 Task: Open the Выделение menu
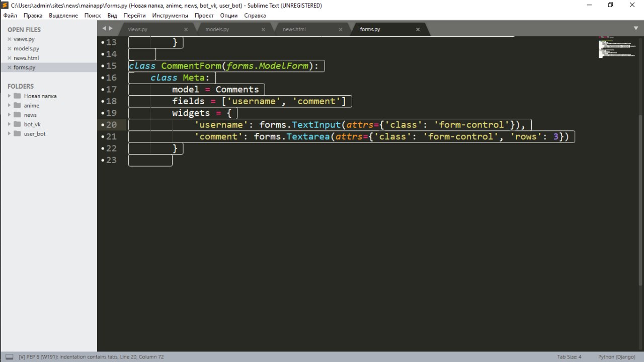coord(63,16)
